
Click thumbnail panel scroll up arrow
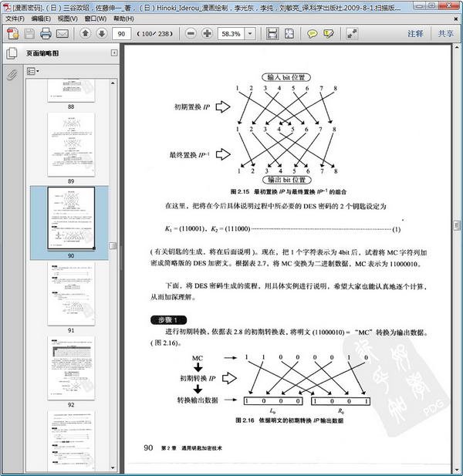tap(113, 83)
